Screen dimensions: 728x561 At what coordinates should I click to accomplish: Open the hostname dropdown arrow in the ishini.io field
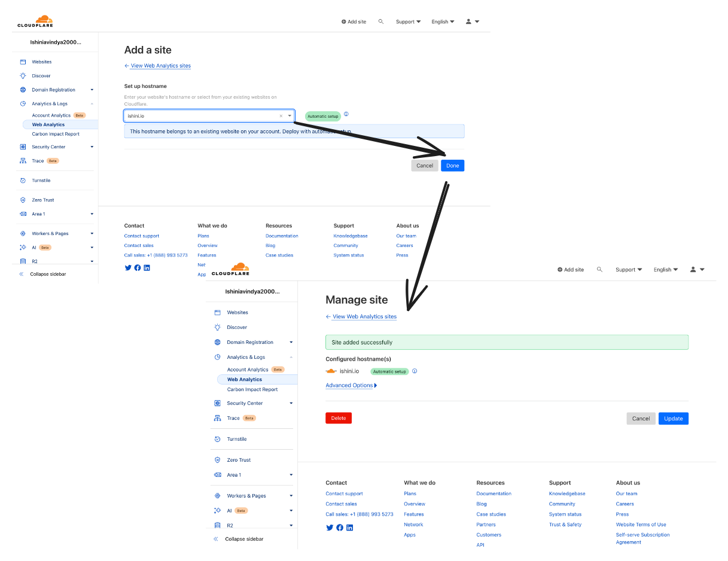tap(290, 116)
